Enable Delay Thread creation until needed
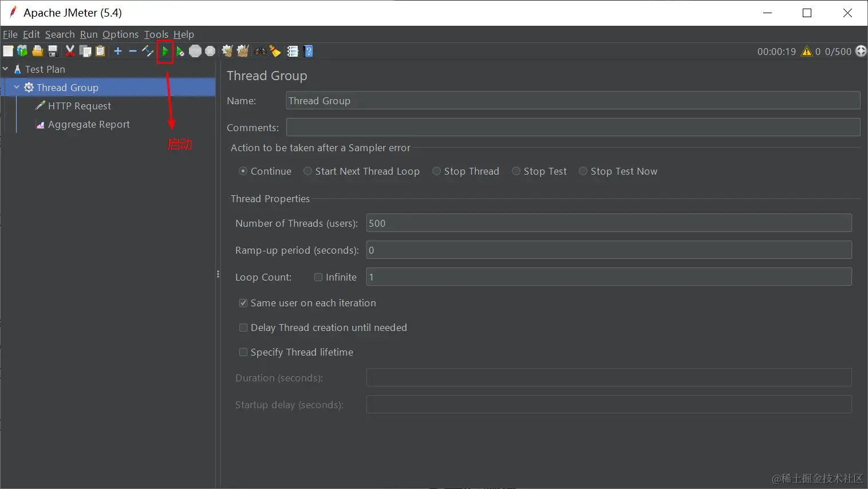Screen dimensions: 868x489 point(243,328)
